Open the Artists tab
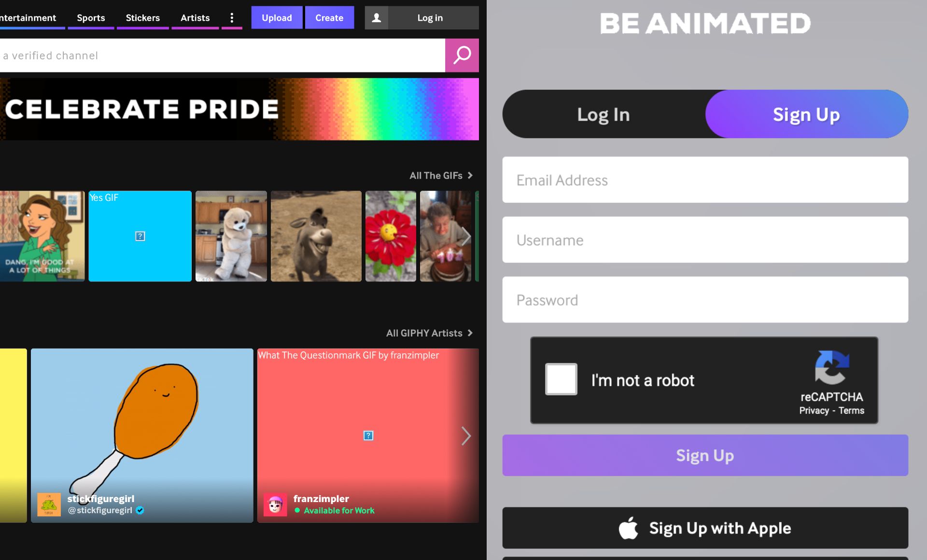Viewport: 927px width, 560px height. (195, 18)
